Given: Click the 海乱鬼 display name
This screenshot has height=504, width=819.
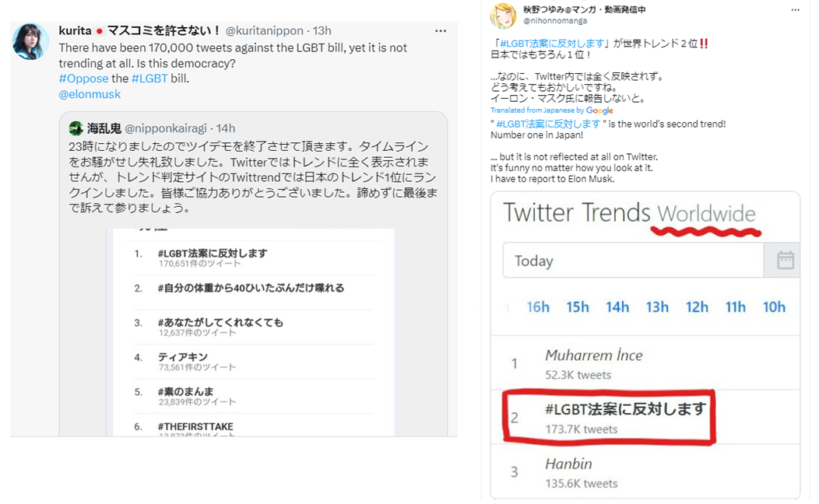Looking at the screenshot, I should click(104, 128).
